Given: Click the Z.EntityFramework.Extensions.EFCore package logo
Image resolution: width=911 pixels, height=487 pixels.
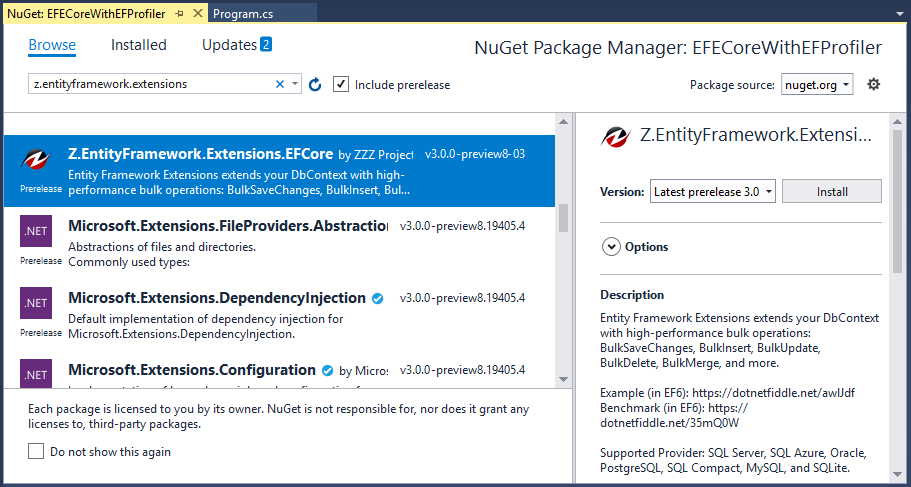Looking at the screenshot, I should click(36, 161).
